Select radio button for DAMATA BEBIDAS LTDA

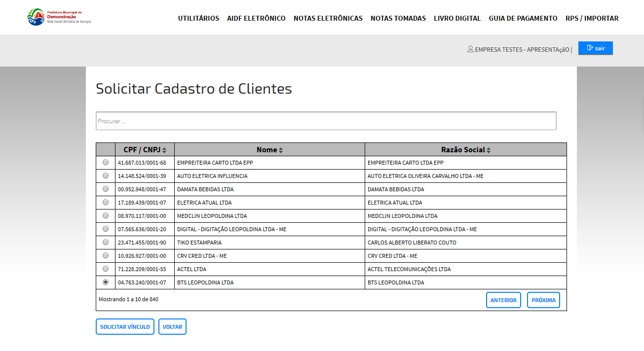[106, 189]
